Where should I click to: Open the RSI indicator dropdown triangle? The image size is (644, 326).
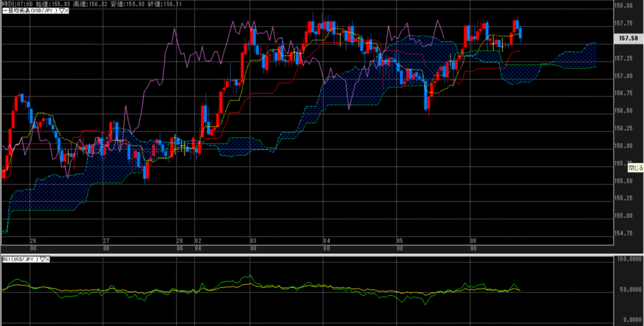click(43, 259)
